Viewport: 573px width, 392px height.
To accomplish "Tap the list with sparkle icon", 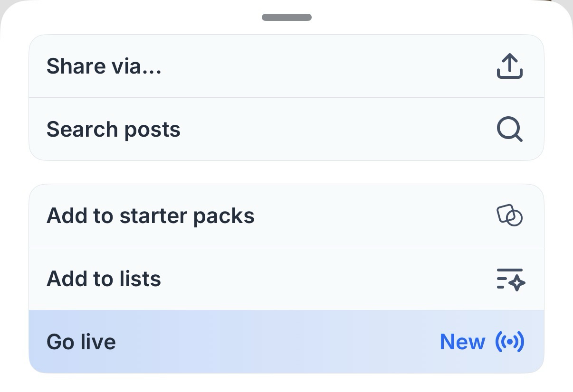I will (x=510, y=279).
